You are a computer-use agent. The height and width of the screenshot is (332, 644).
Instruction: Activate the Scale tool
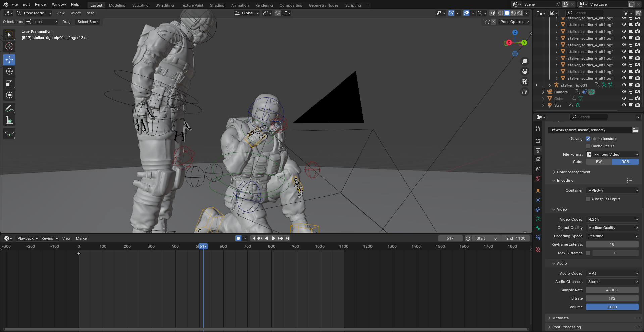[x=9, y=83]
